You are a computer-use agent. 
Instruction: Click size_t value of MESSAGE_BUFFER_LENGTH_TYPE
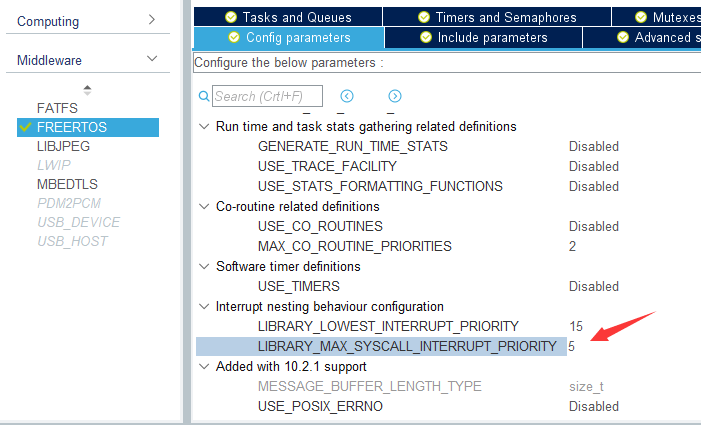[x=587, y=387]
